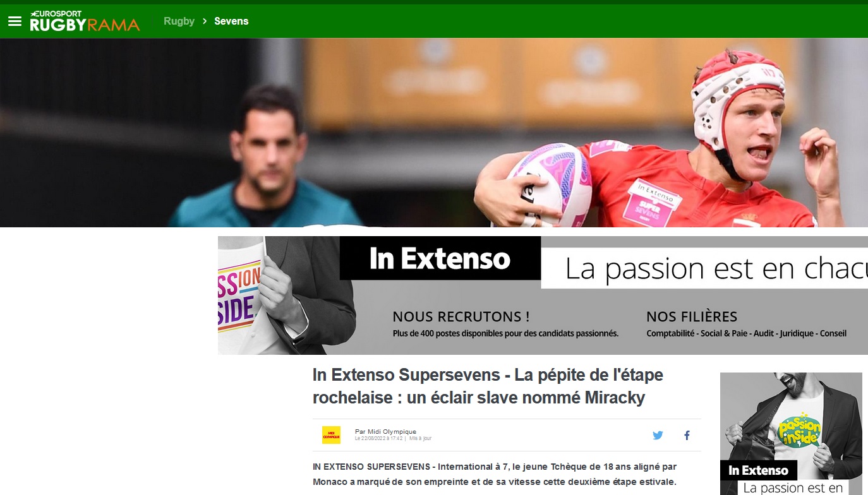Click the article publication date text
868x495 pixels.
tap(378, 438)
